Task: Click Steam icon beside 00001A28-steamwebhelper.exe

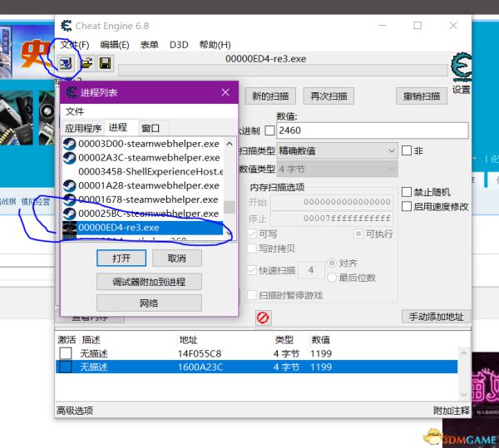Action: click(x=71, y=185)
